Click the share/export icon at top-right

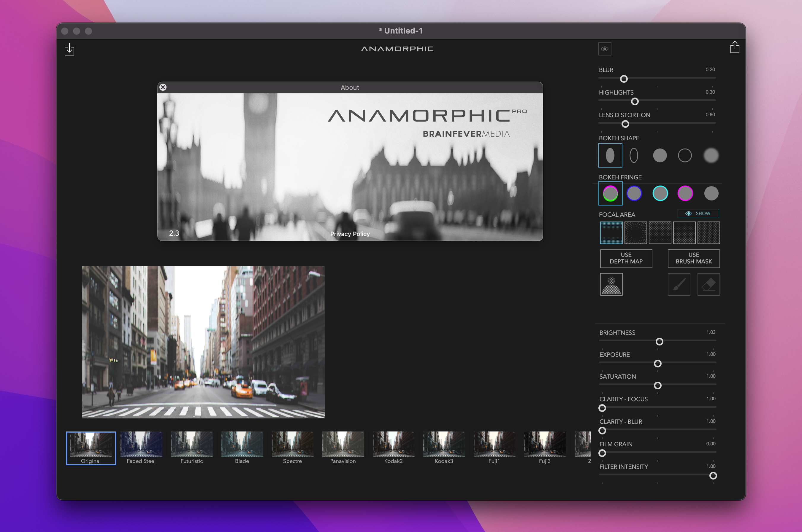[734, 47]
